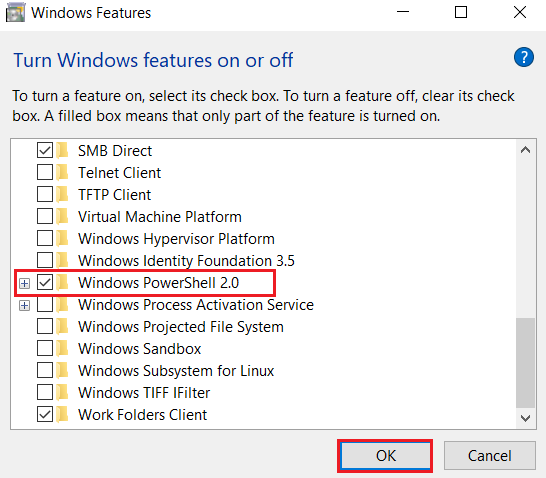Image resolution: width=546 pixels, height=478 pixels.
Task: Click the Windows Sandbox folder icon
Action: (62, 348)
